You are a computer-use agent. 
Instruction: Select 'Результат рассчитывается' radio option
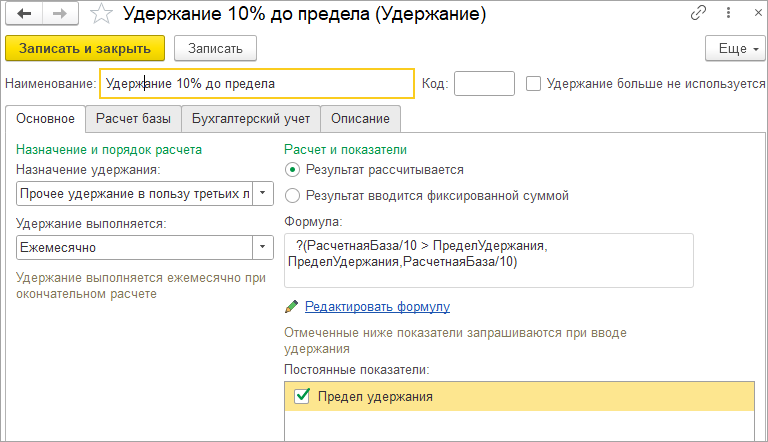coord(292,170)
